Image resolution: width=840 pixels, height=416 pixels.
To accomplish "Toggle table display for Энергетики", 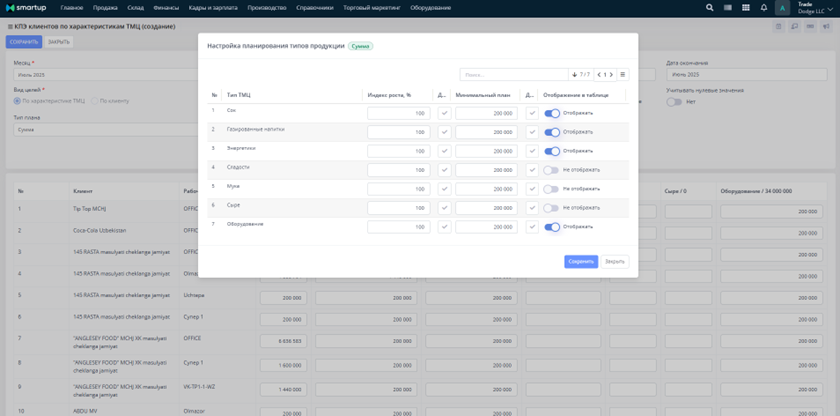I will (x=552, y=151).
